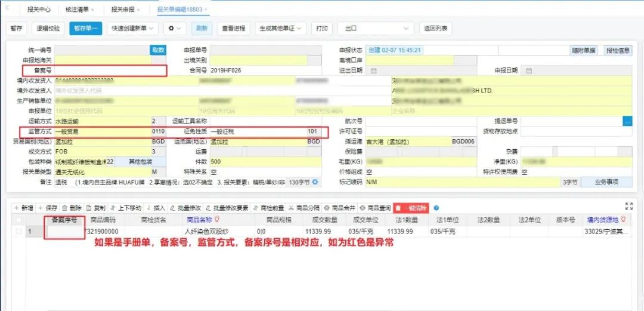Select 商品编码 cell 7321900000
Viewport: 644px width, 311px height.
pos(104,232)
